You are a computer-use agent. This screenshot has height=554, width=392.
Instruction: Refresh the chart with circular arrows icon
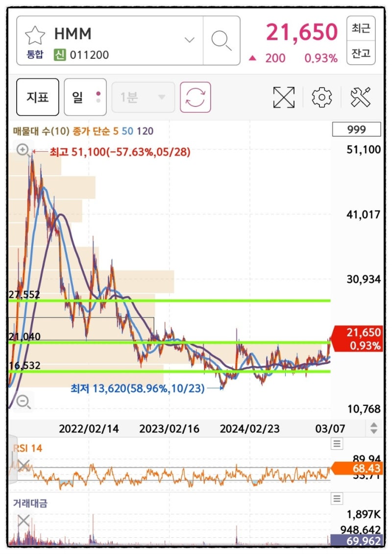(x=196, y=97)
